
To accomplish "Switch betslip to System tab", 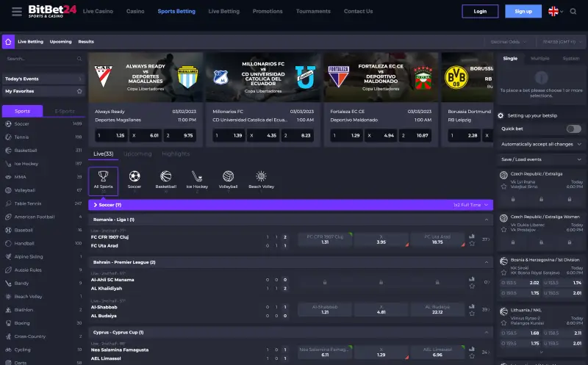I will tap(571, 59).
